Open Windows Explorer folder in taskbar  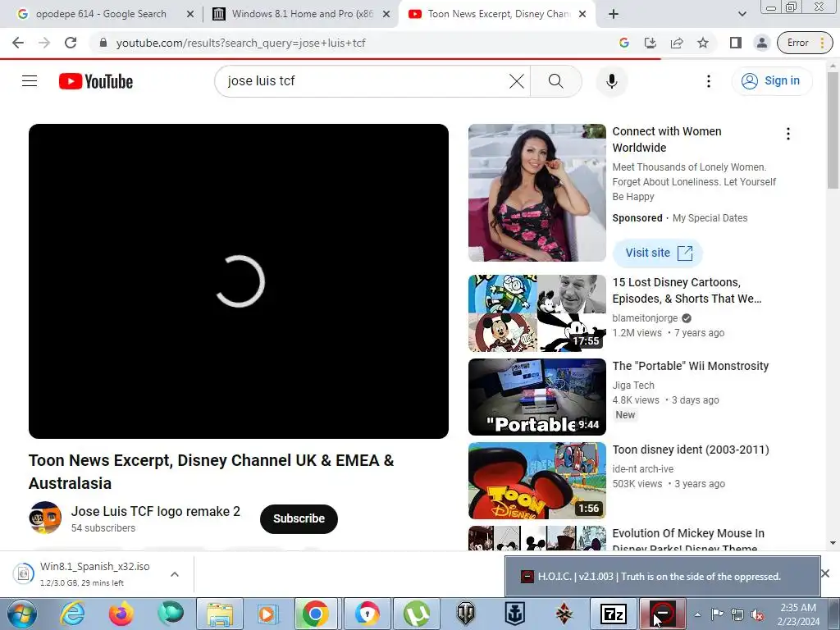point(220,614)
